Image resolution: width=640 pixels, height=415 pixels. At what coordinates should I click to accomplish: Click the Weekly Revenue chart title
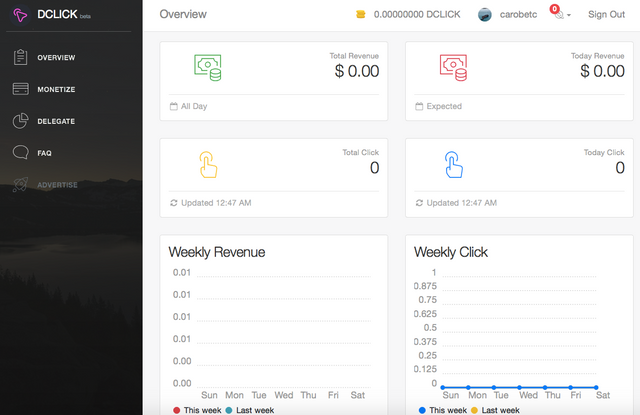click(217, 252)
